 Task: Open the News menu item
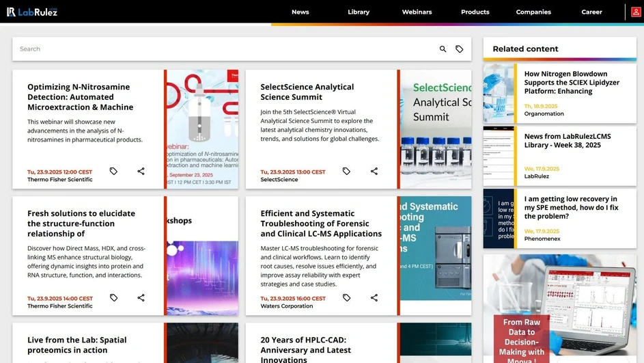(300, 12)
